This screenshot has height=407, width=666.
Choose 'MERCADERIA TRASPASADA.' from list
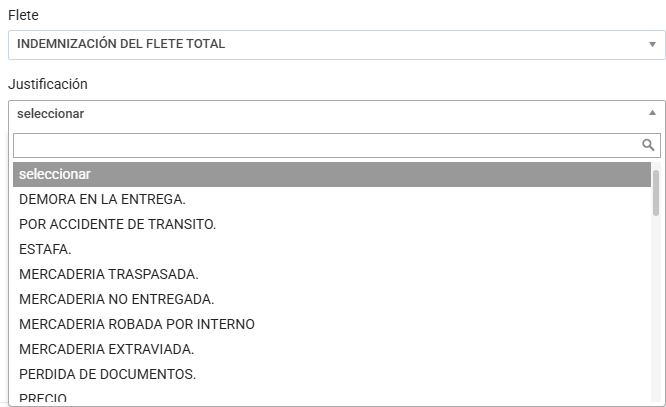tap(109, 274)
